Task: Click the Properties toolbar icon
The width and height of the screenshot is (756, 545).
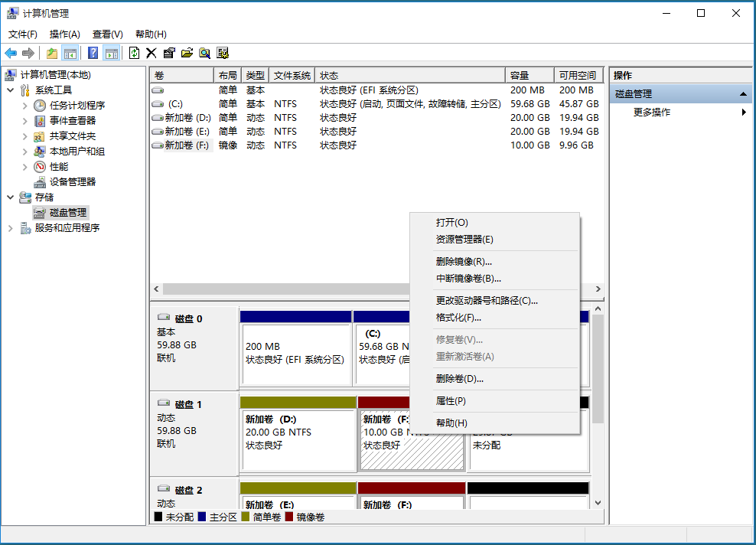Action: 168,53
